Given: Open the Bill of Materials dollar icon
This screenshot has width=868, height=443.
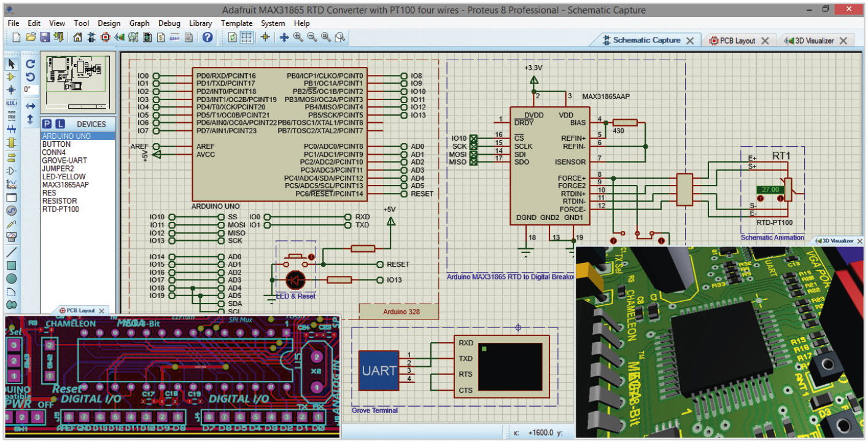Looking at the screenshot, I should pos(161,37).
